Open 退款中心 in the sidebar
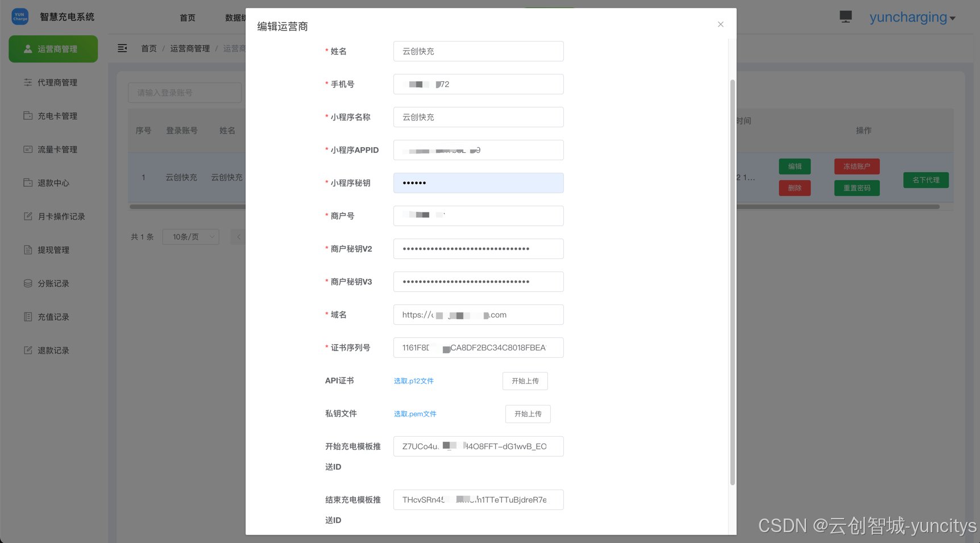The height and width of the screenshot is (543, 980). click(x=53, y=183)
